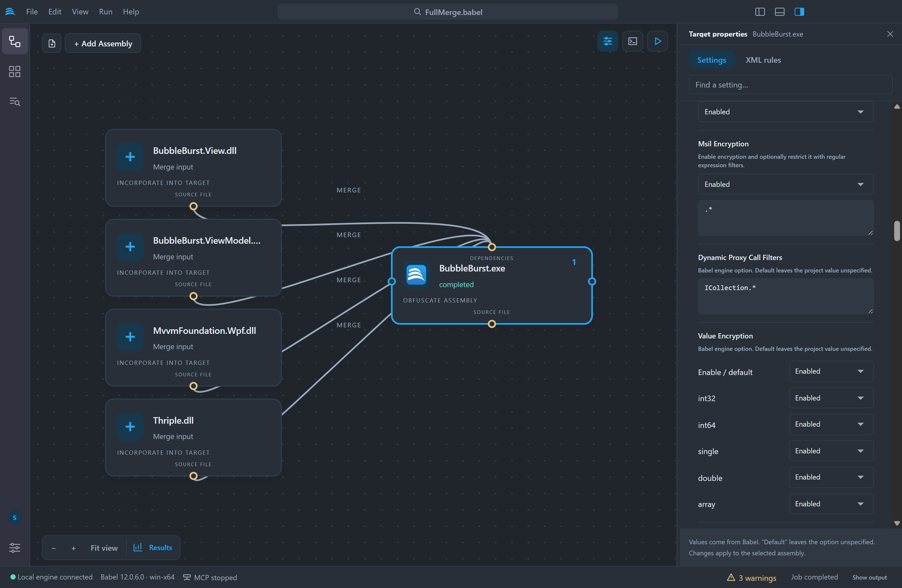This screenshot has height=588, width=902.
Task: Open the single value encryption dropdown
Action: pos(831,451)
